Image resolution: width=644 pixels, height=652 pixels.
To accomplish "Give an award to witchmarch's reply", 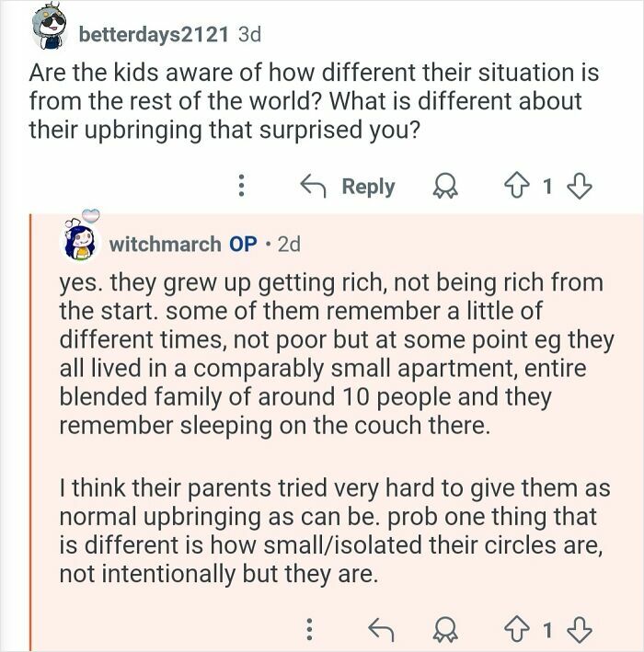I will pos(445,630).
